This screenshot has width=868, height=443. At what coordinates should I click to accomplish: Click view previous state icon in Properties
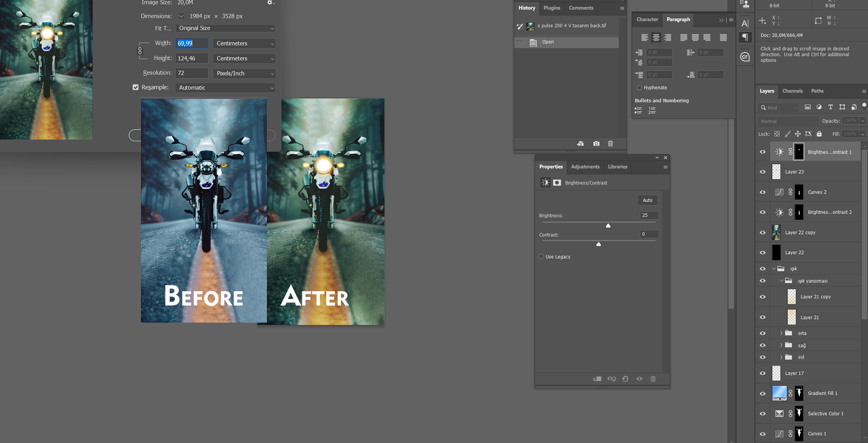[x=612, y=379]
